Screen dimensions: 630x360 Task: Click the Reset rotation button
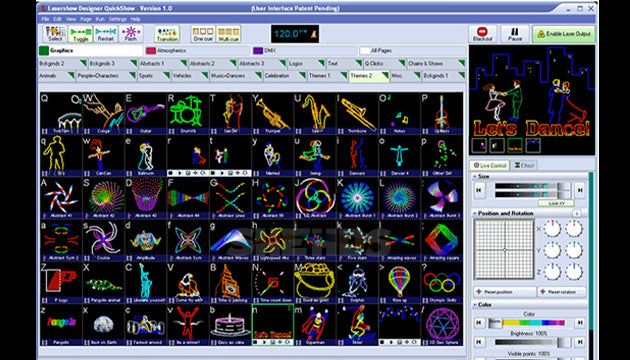[562, 292]
